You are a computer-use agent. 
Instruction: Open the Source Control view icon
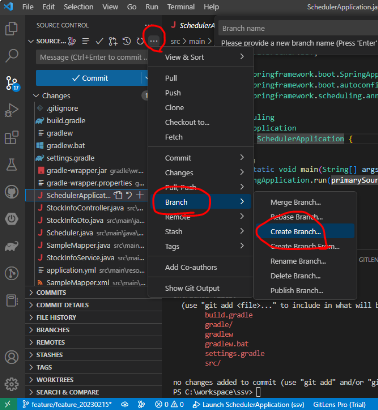[12, 83]
